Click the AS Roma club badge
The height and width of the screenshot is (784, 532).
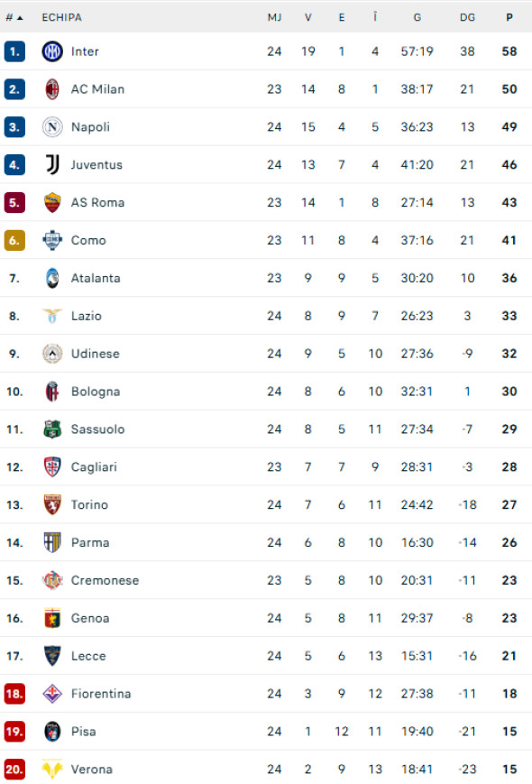tap(52, 202)
